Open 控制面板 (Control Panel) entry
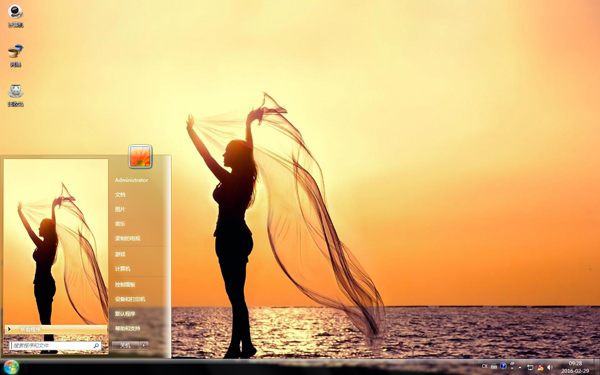Image resolution: width=600 pixels, height=375 pixels. pos(125,284)
